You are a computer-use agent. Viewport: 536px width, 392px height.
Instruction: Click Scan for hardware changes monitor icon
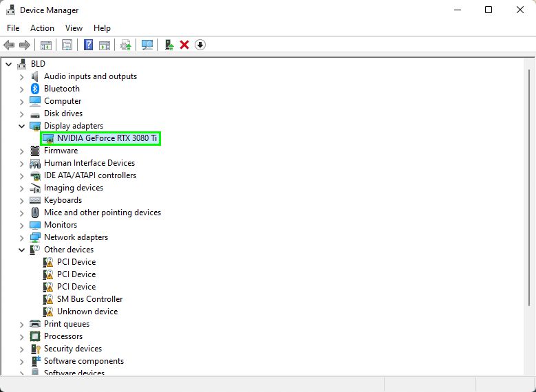(147, 45)
